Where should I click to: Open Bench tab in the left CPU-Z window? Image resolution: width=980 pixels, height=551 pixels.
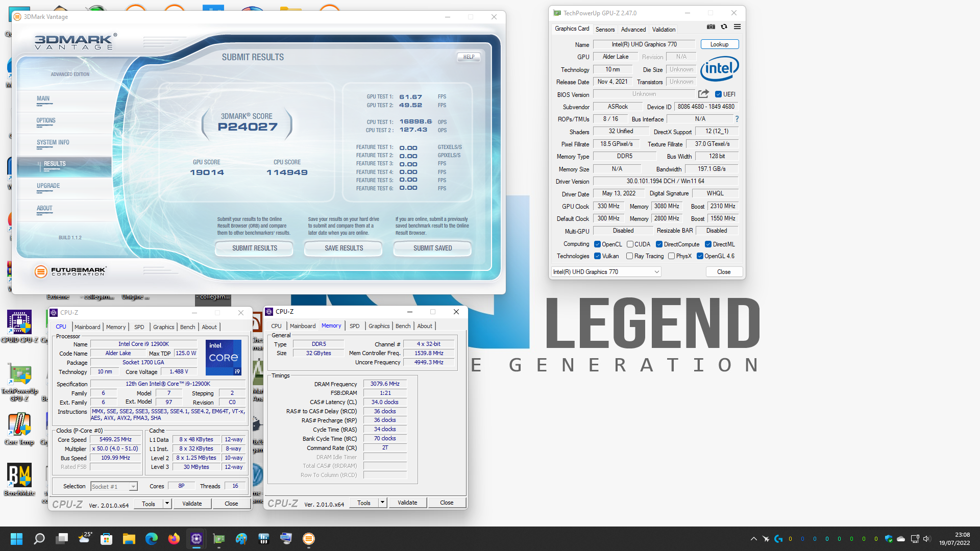click(188, 327)
